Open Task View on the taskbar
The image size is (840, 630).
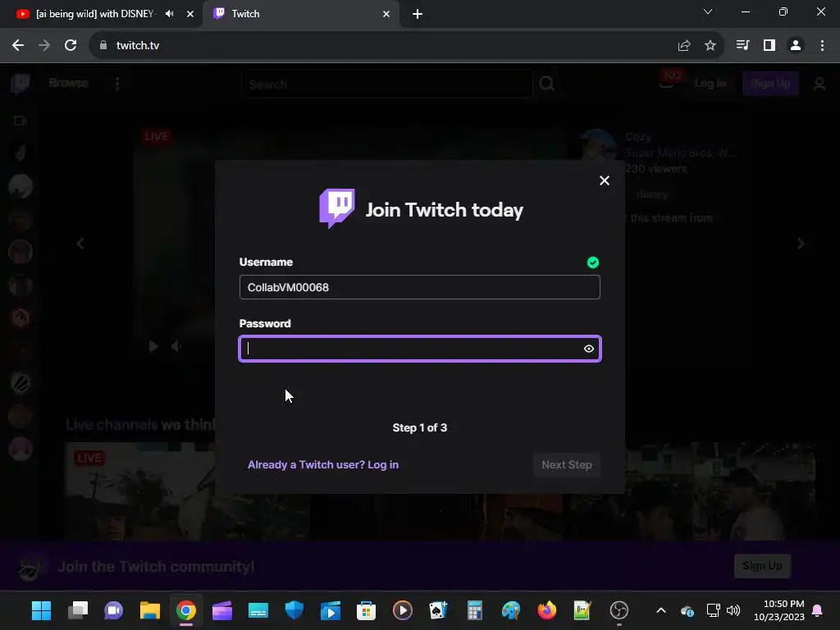(x=78, y=610)
